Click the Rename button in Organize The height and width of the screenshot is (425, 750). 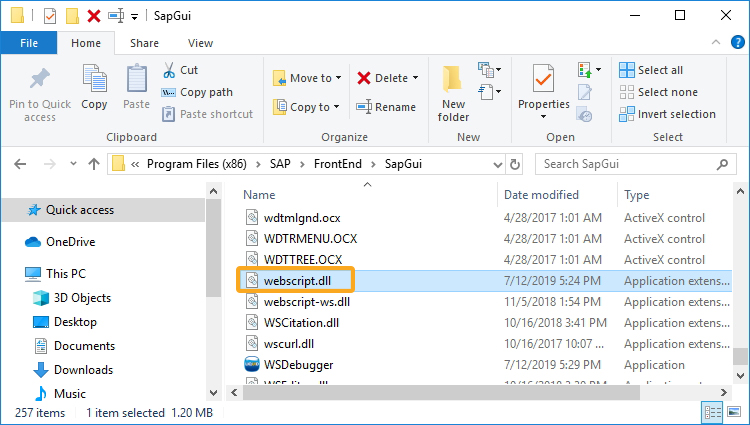[386, 107]
